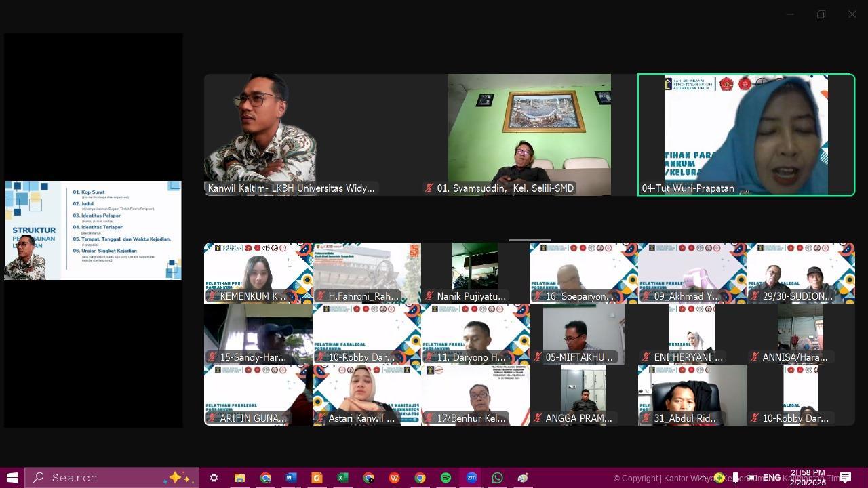Open the Windows Start menu
Image resolution: width=868 pixels, height=488 pixels.
pos(12,478)
